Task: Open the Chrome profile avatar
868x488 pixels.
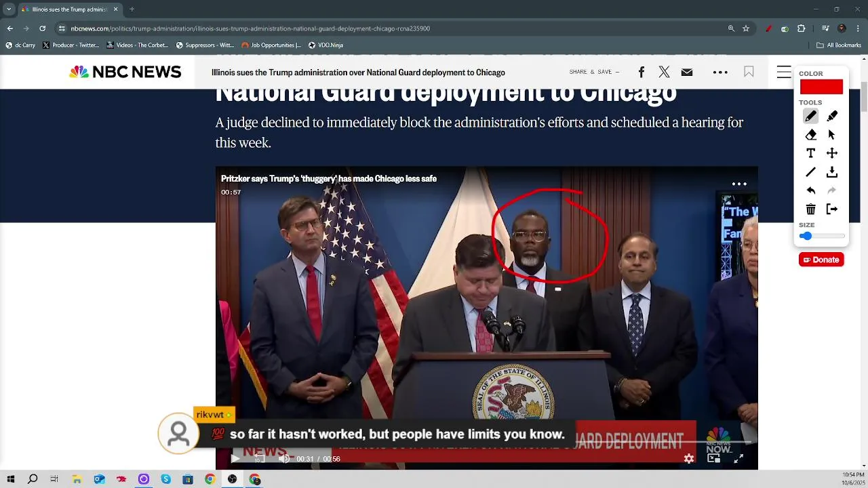Action: [x=842, y=28]
